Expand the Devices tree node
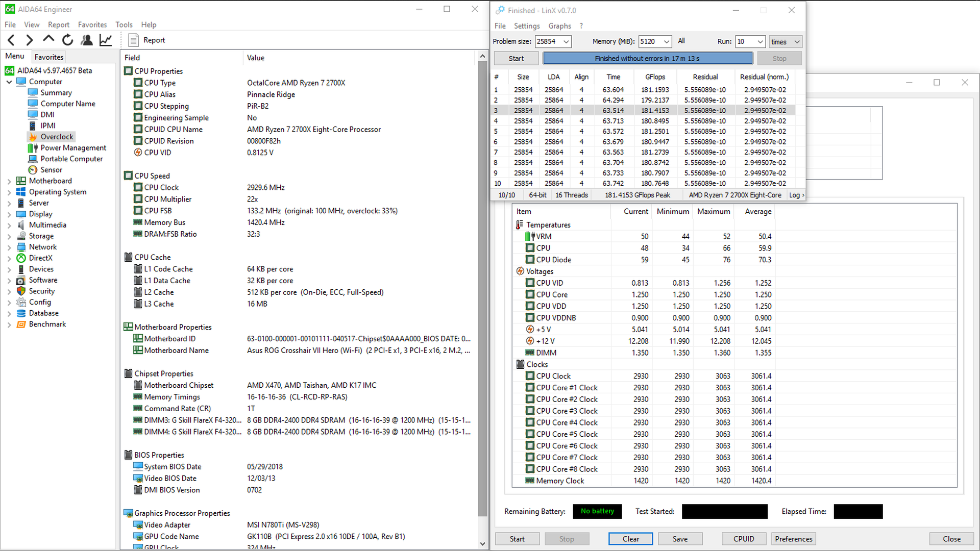Image resolution: width=980 pixels, height=551 pixels. (9, 269)
